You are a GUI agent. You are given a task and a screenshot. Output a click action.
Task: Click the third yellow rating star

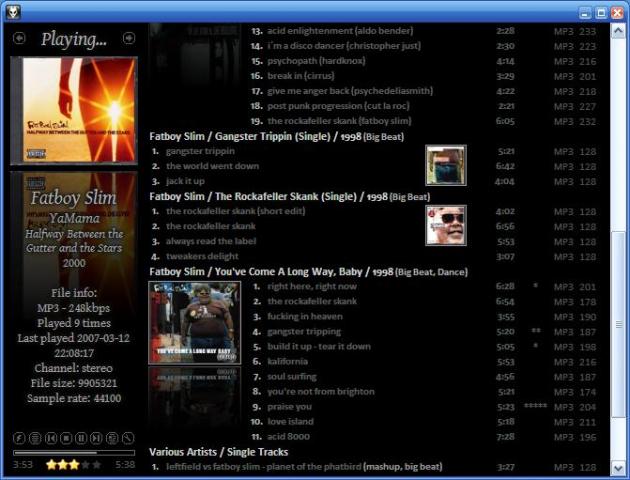point(74,465)
